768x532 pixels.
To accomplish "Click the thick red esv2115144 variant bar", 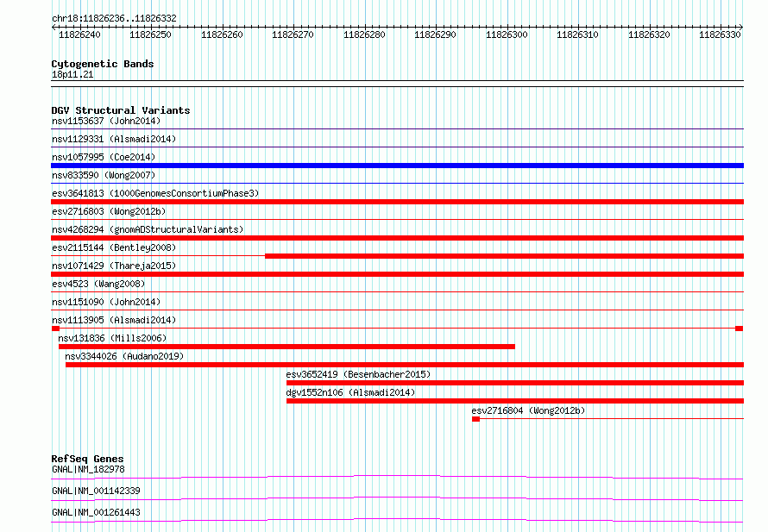I will pos(505,256).
